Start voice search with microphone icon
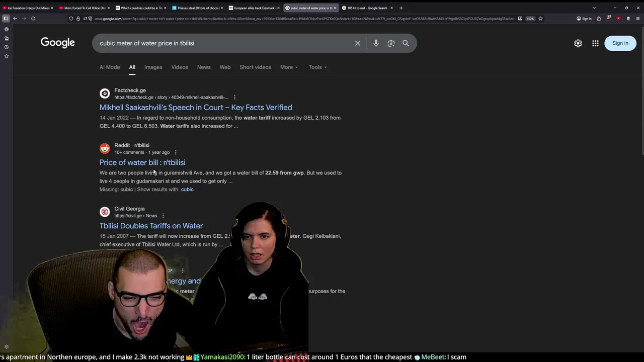644x362 pixels. [376, 43]
